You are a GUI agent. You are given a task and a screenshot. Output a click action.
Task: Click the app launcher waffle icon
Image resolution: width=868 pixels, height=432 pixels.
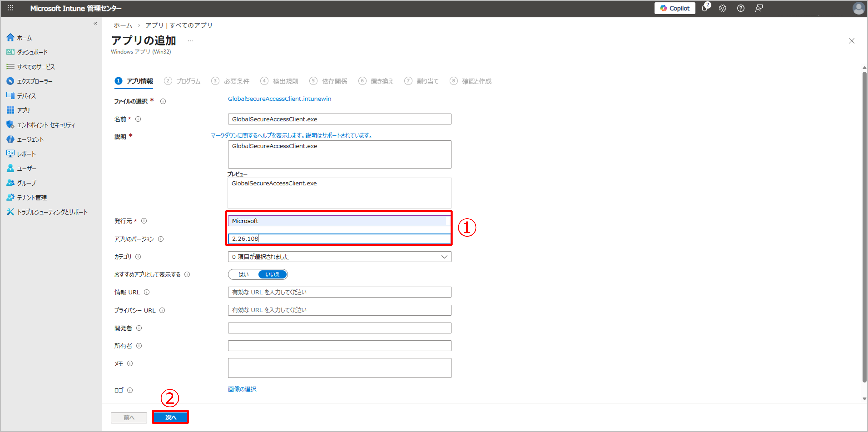(x=11, y=8)
